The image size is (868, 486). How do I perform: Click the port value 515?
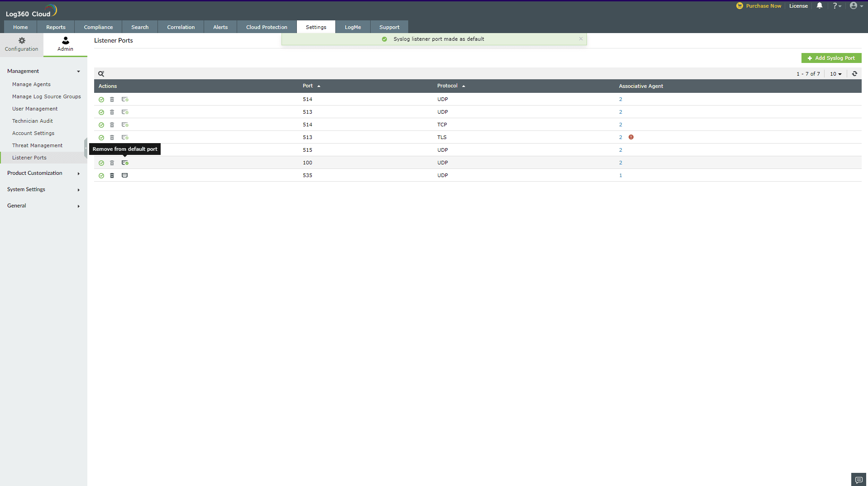click(307, 150)
